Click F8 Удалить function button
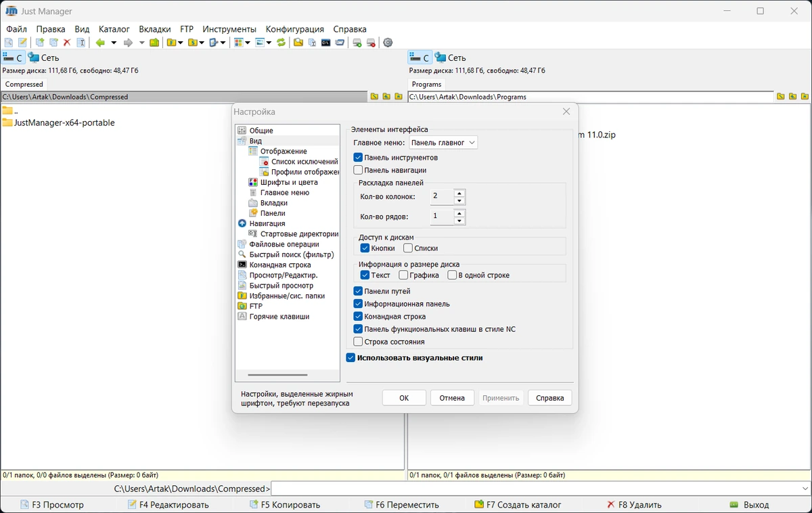 pyautogui.click(x=635, y=505)
